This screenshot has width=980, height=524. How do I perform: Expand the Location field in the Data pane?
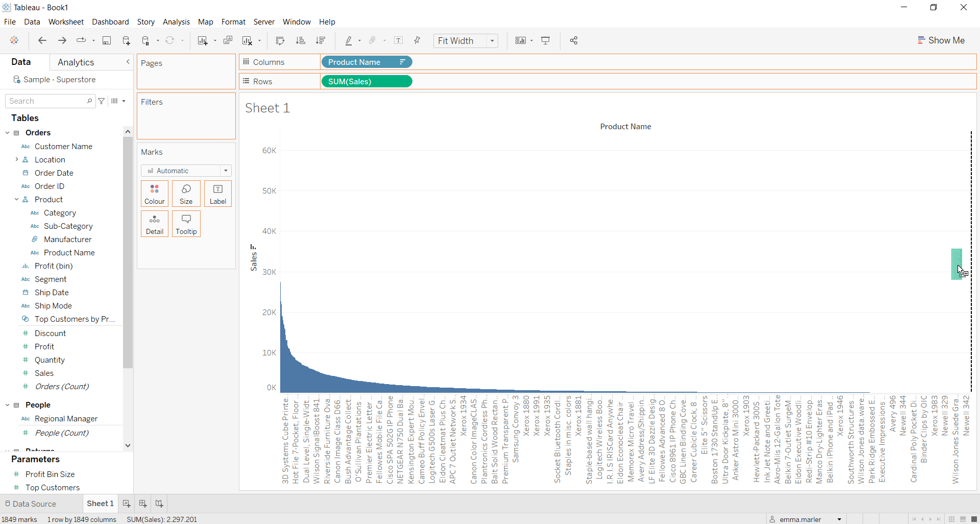pyautogui.click(x=17, y=159)
